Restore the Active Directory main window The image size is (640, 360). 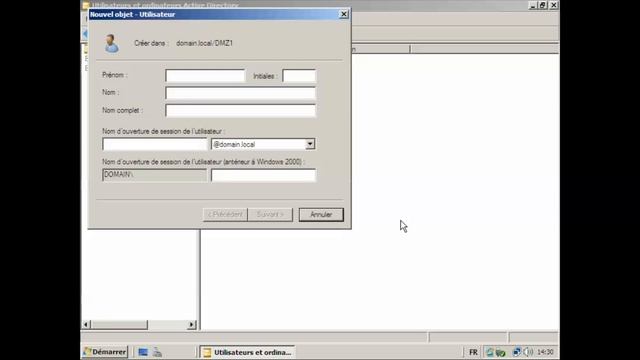[x=542, y=5]
